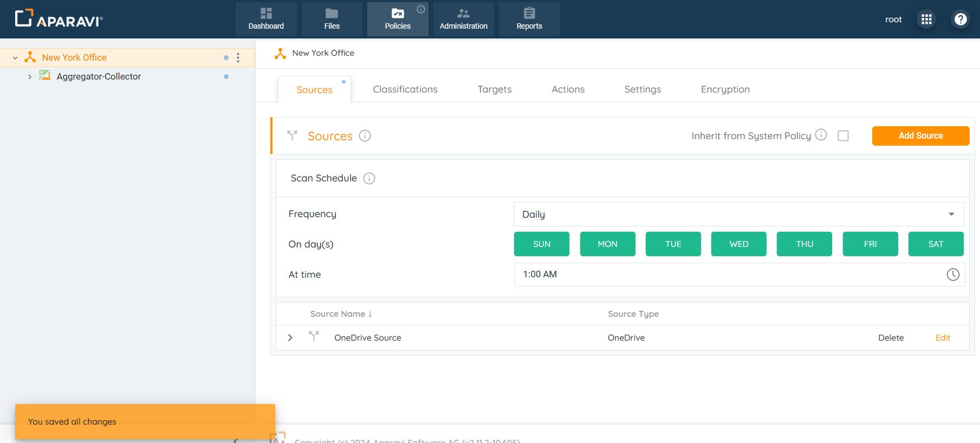Open the three-dot menu for New York Office

(x=238, y=57)
